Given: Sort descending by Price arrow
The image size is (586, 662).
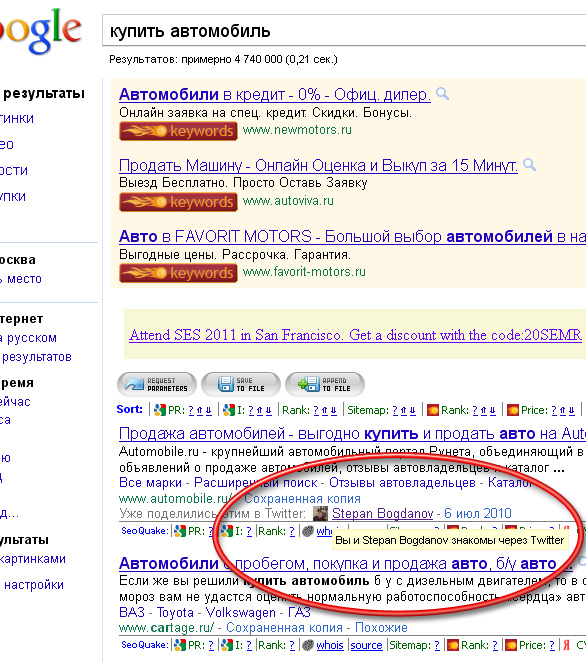Looking at the screenshot, I should (571, 410).
